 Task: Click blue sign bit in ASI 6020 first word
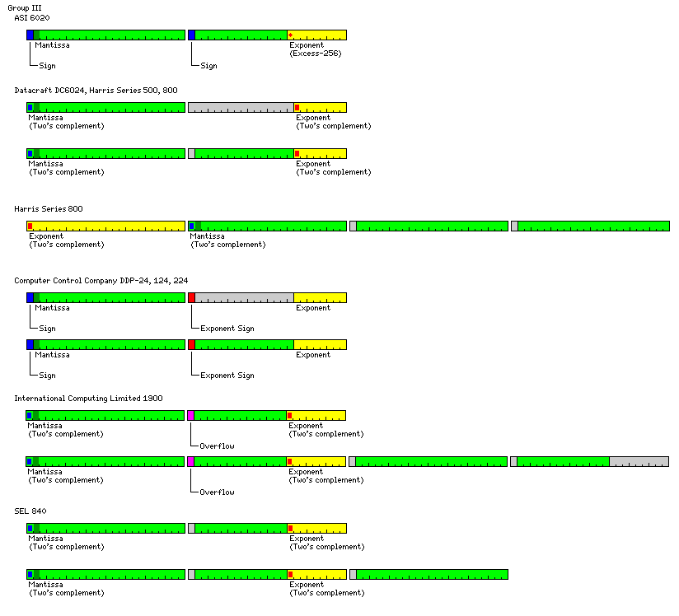30,35
